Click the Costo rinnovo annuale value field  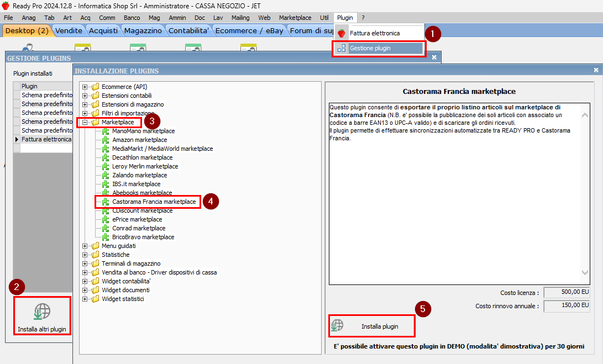[x=567, y=305]
